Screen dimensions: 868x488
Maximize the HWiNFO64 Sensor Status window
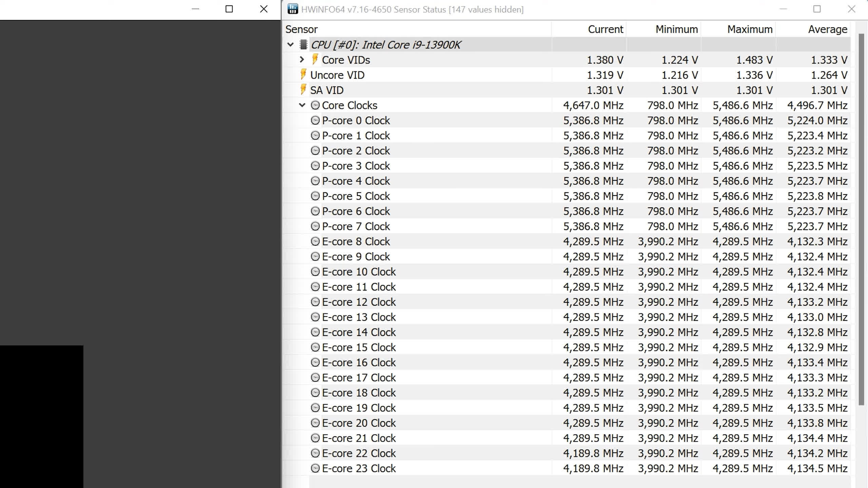817,9
